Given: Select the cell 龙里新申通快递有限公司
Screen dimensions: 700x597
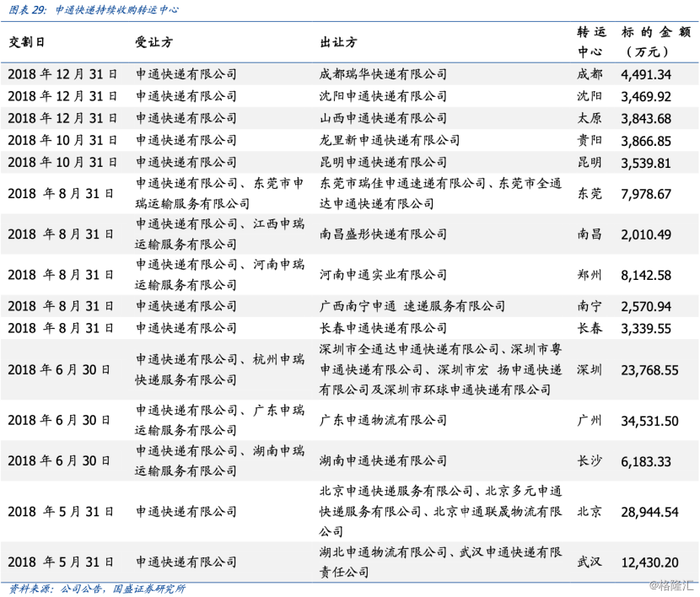Looking at the screenshot, I should click(390, 140).
